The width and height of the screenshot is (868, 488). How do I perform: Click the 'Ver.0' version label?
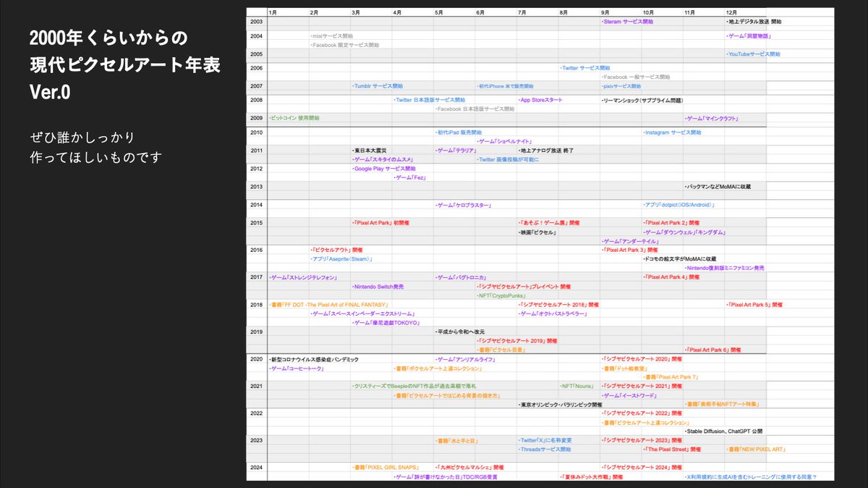[x=49, y=94]
